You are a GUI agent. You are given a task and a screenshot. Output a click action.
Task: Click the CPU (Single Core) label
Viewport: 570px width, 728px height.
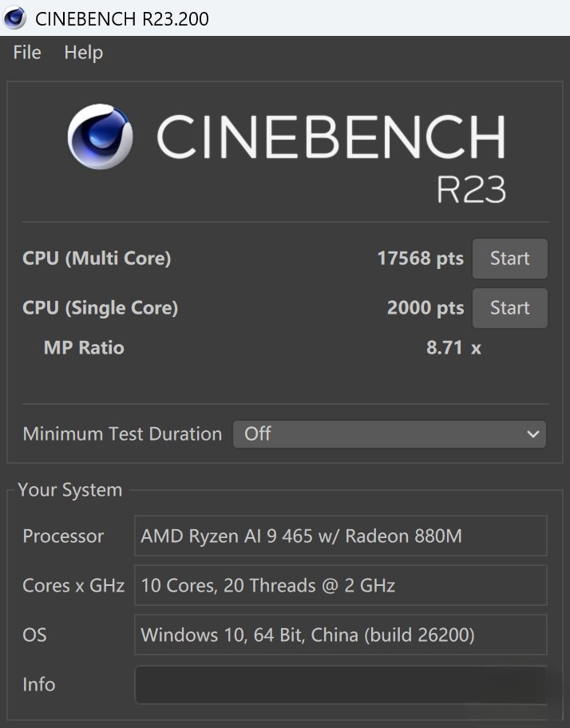point(100,308)
